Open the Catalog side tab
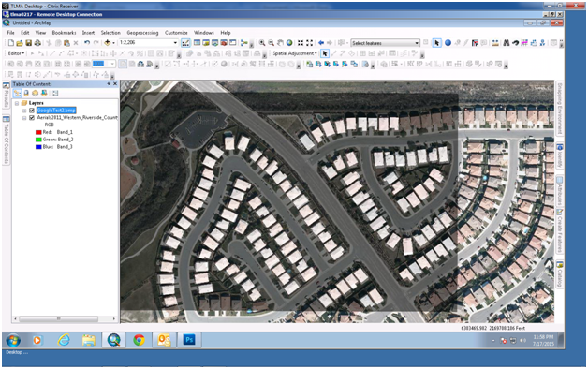588x369 pixels. (x=560, y=274)
